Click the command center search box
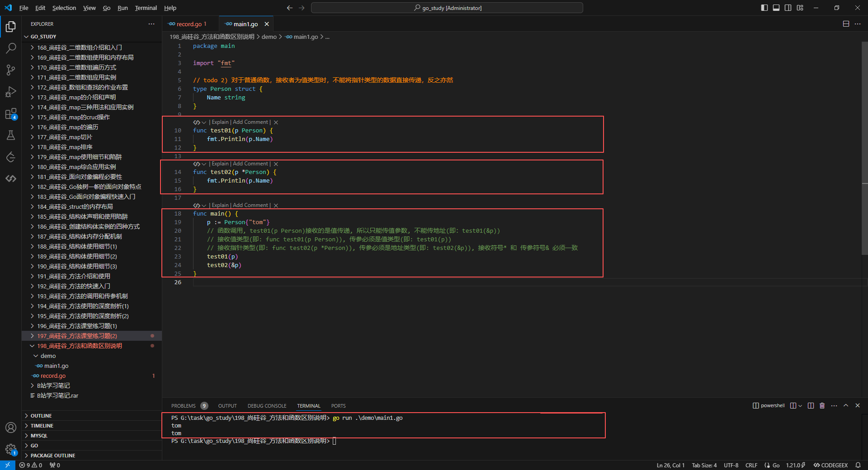Viewport: 868px width, 470px height. tap(447, 8)
